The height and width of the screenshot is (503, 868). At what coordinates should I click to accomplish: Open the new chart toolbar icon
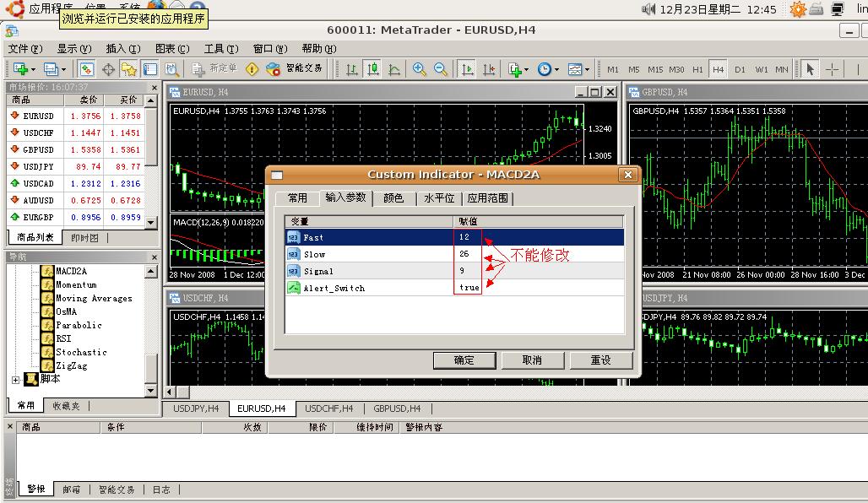[x=20, y=69]
